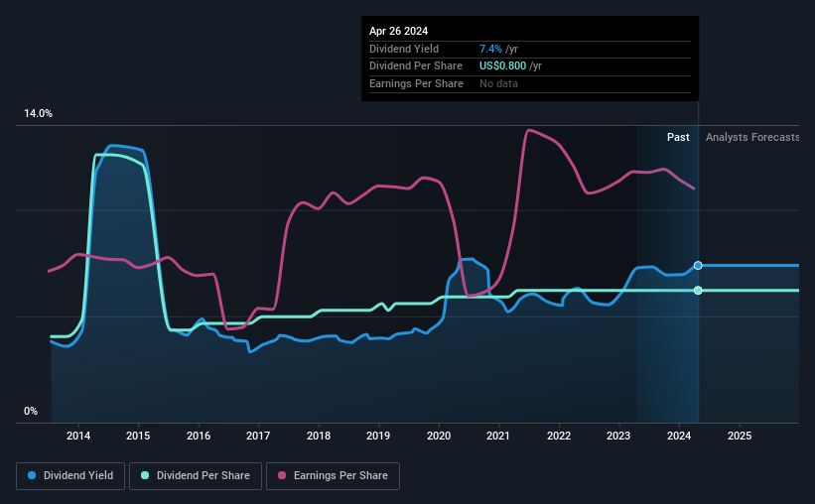This screenshot has width=815, height=504.
Task: Click the Analysts Forecasts label
Action: [x=752, y=137]
